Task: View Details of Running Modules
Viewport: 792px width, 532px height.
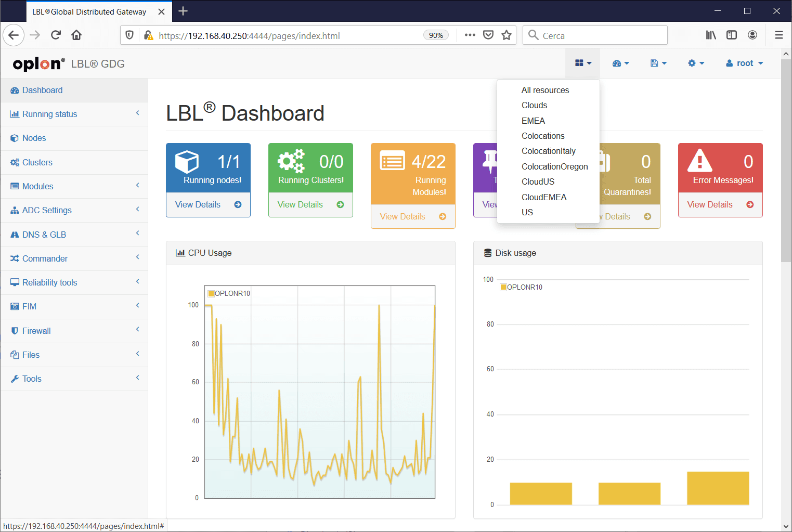Action: [x=413, y=216]
